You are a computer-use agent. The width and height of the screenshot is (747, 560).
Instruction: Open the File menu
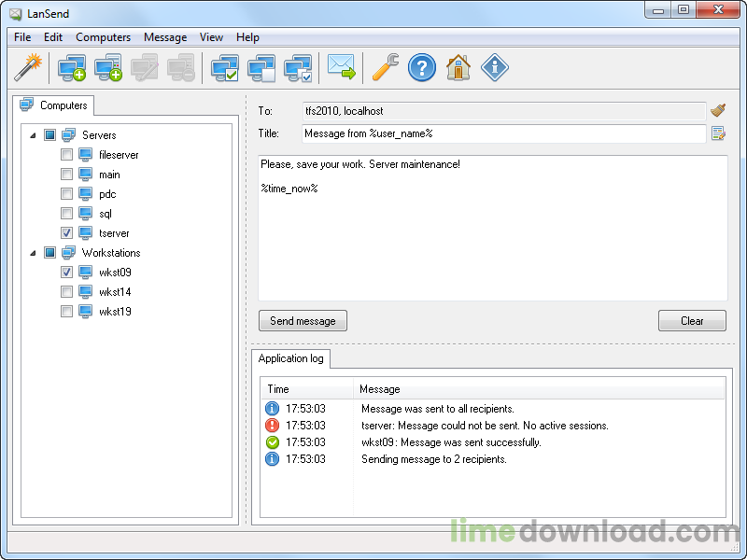point(22,37)
